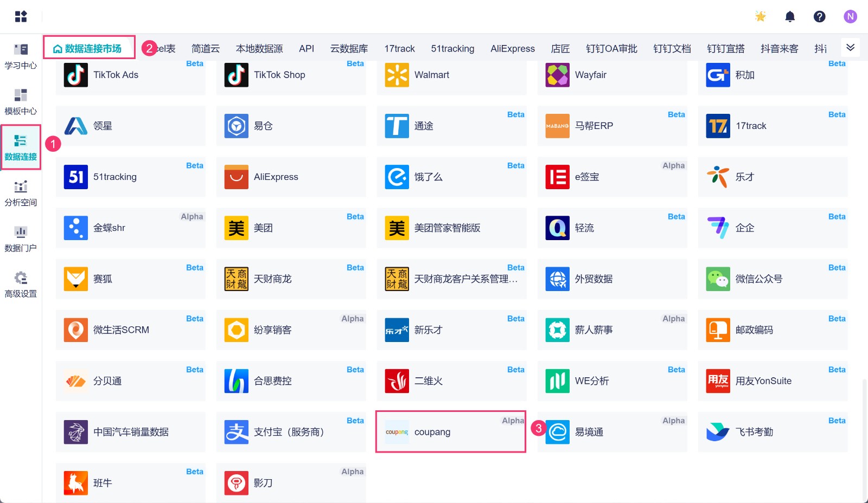Click the 饿了么 connector icon
The image size is (868, 503).
point(397,177)
